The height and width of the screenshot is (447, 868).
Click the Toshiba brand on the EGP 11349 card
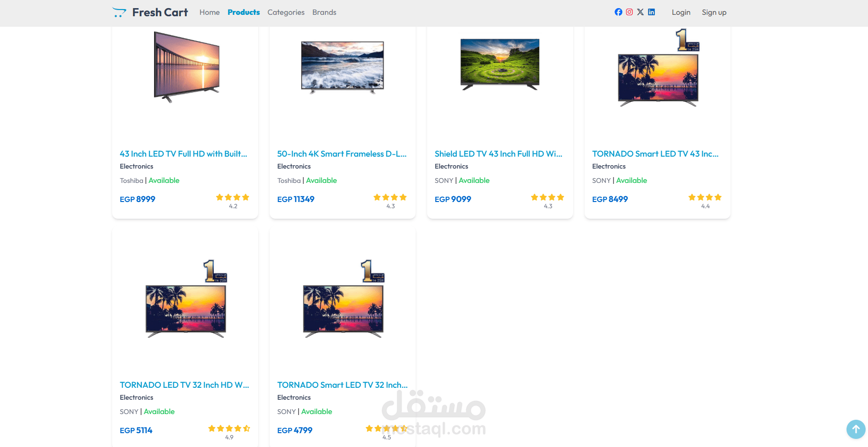pos(289,181)
